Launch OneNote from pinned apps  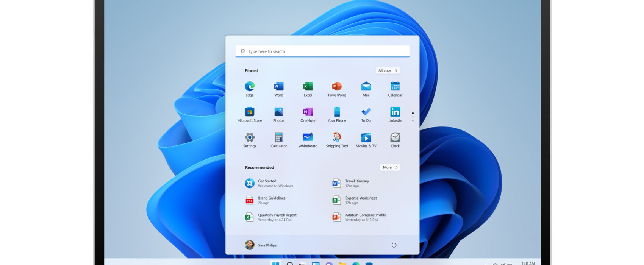pyautogui.click(x=308, y=114)
